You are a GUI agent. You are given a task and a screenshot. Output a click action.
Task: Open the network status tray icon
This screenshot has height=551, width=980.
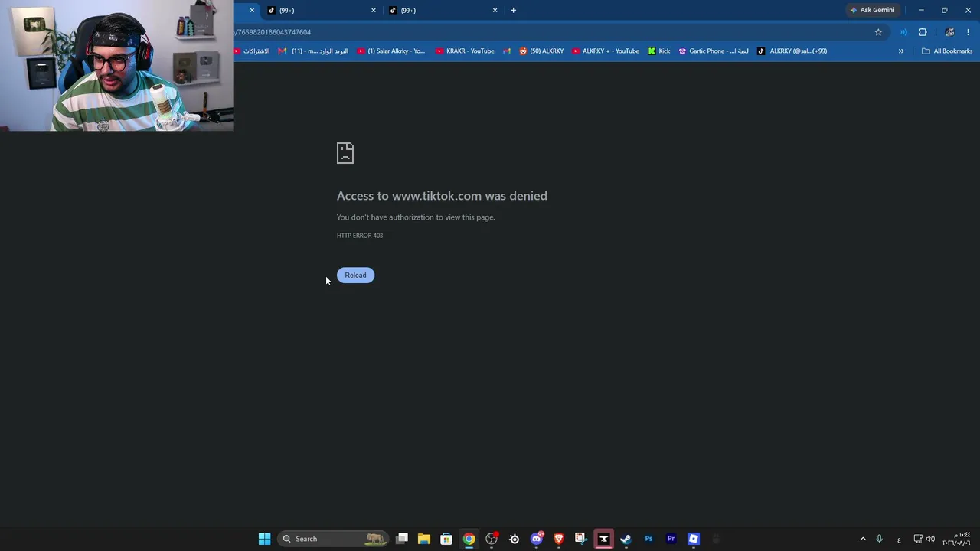[x=918, y=539]
